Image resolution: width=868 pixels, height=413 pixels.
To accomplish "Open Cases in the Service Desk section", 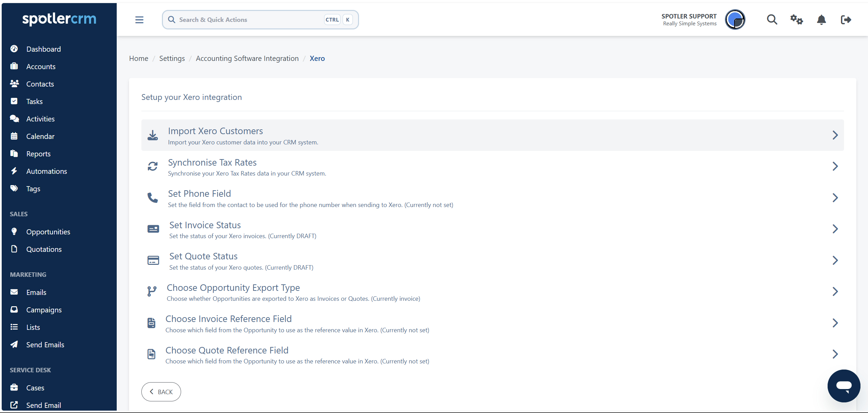I will (x=35, y=388).
